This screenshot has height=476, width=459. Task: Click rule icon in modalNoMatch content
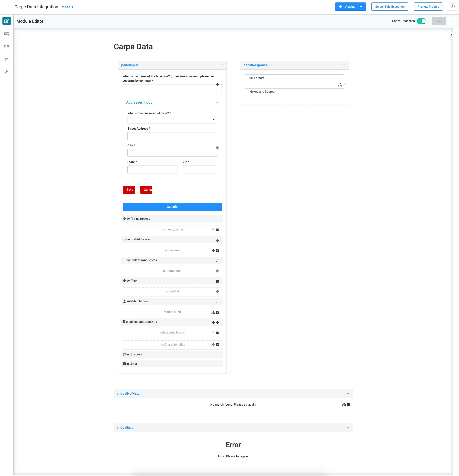(344, 404)
